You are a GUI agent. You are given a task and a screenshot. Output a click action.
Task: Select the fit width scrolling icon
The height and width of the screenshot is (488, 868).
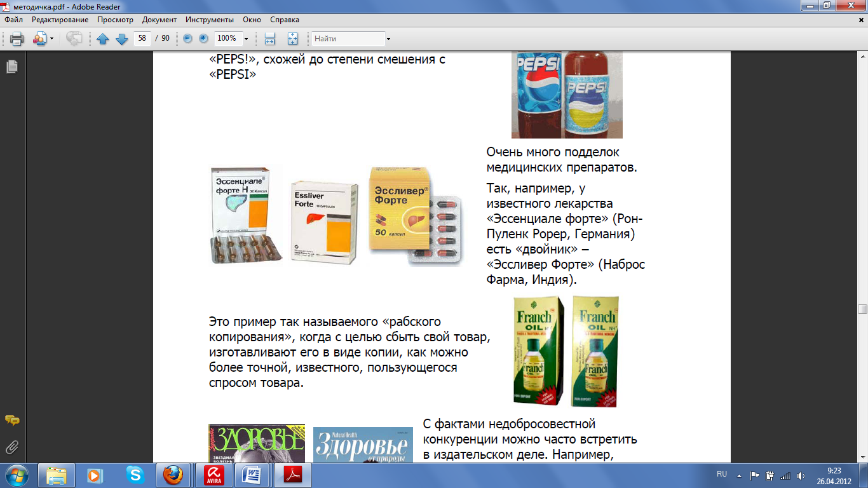click(269, 39)
